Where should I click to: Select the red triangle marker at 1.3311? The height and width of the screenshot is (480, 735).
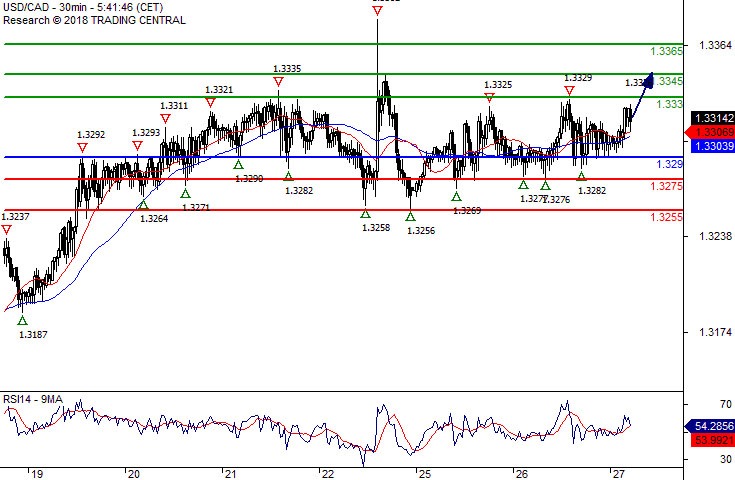(x=165, y=118)
